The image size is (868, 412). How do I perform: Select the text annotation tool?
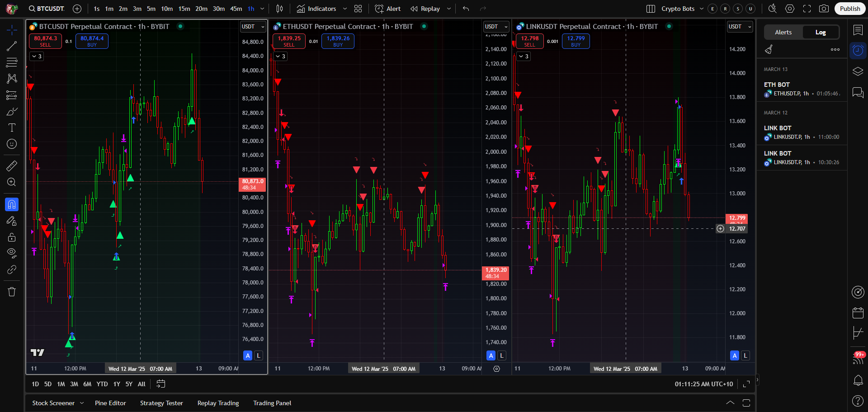(12, 128)
